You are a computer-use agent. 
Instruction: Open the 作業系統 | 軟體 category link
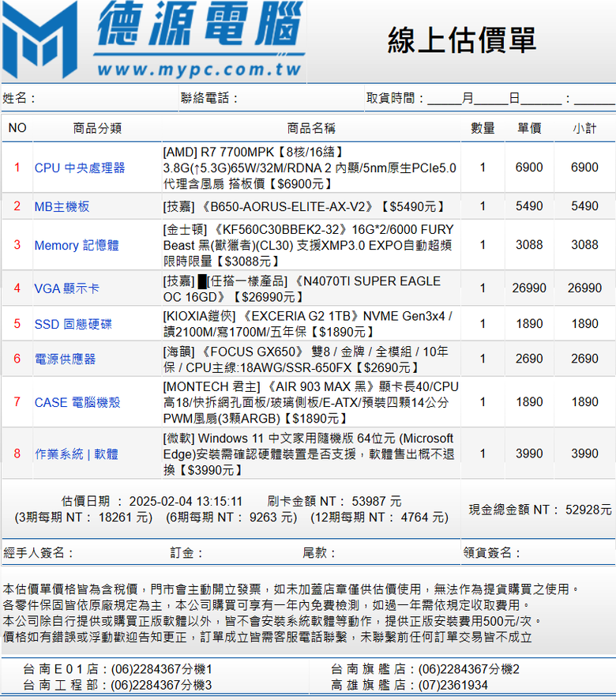77,454
